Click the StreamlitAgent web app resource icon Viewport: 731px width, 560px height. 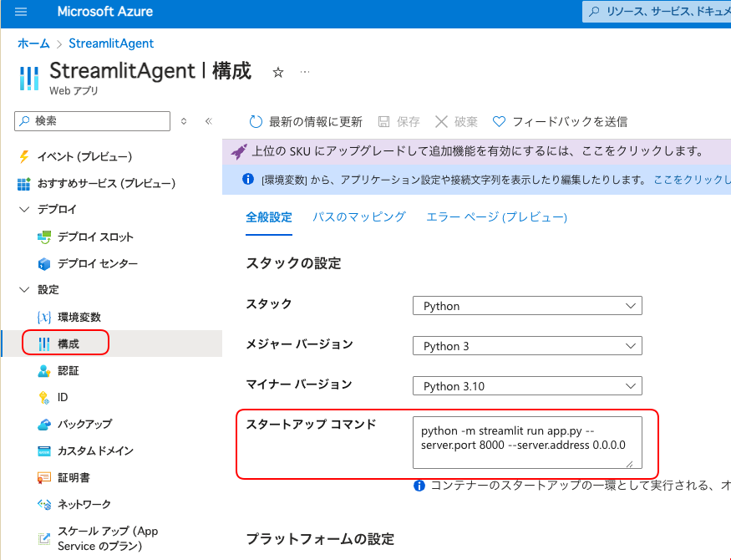point(29,79)
